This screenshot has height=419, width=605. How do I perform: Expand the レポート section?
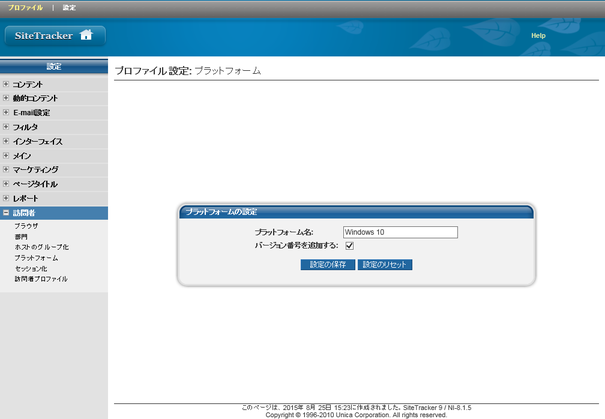click(x=6, y=198)
